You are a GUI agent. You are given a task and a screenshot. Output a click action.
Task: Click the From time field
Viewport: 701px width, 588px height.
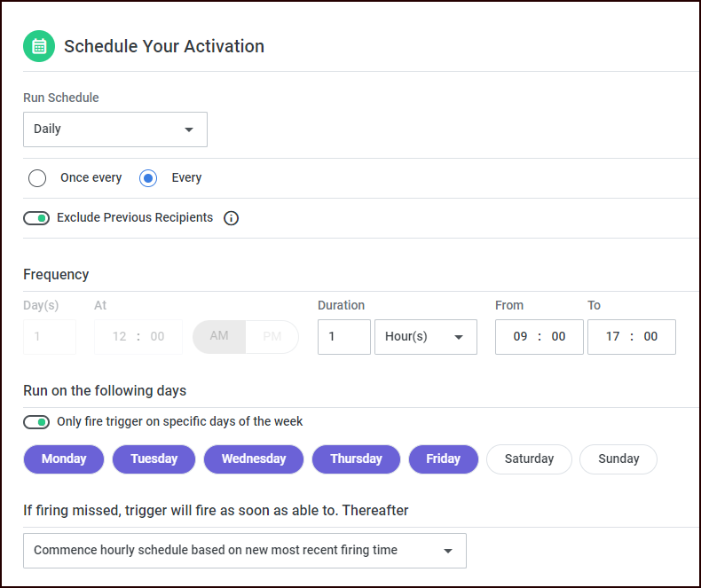(539, 337)
